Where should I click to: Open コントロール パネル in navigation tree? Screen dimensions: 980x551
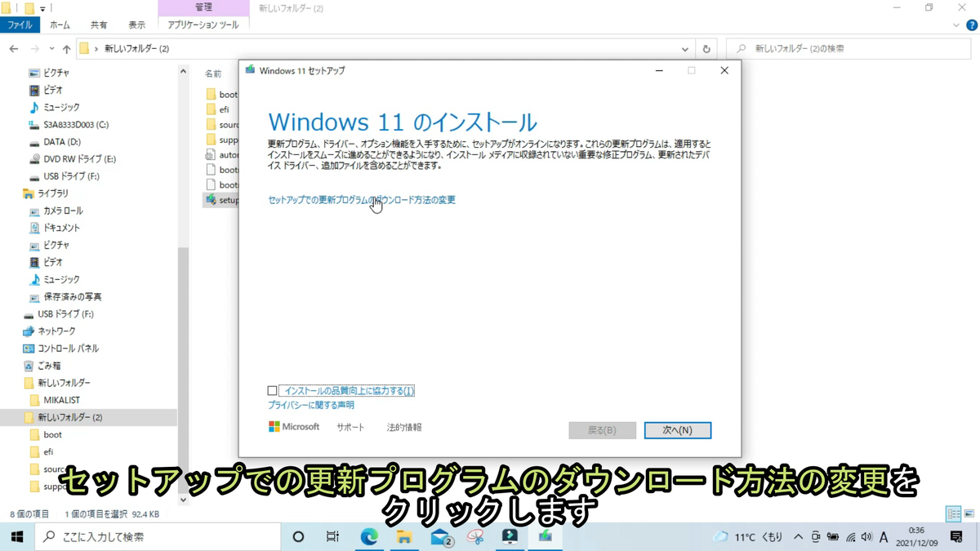(60, 348)
